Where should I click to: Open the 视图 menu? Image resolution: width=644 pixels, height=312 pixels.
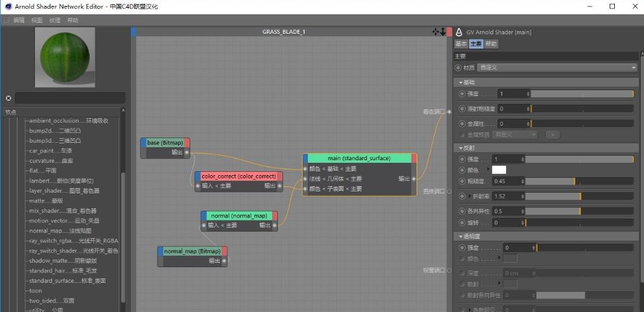[x=37, y=20]
